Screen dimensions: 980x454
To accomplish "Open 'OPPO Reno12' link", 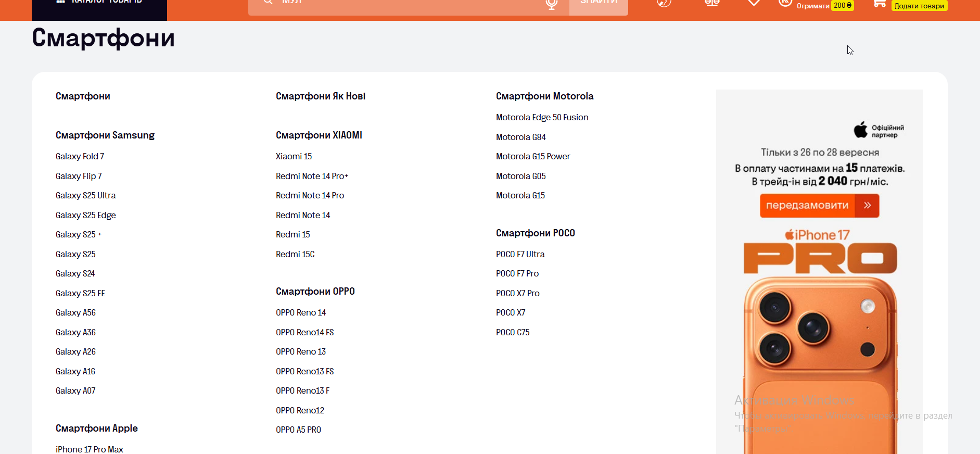I will [300, 411].
